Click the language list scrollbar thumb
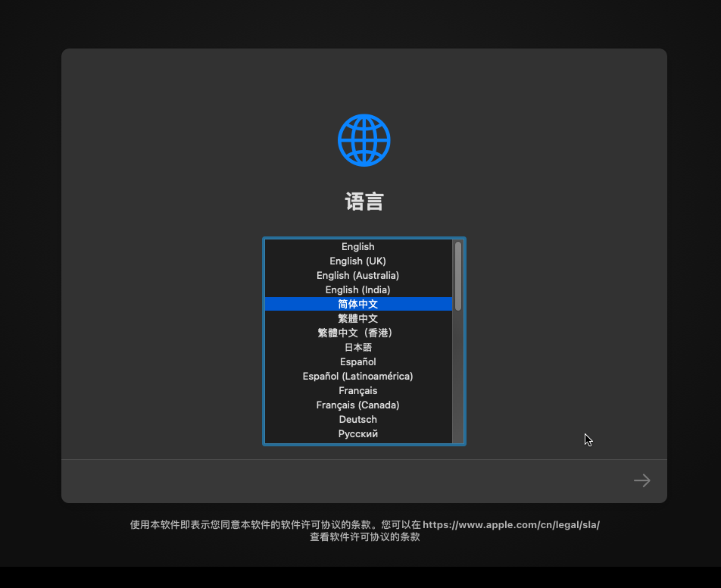This screenshot has height=588, width=721. (458, 276)
